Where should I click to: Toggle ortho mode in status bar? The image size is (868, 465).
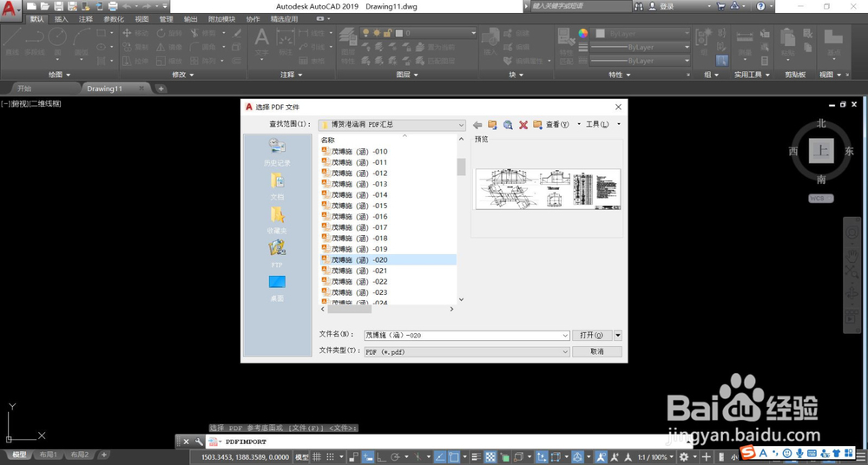(x=381, y=457)
